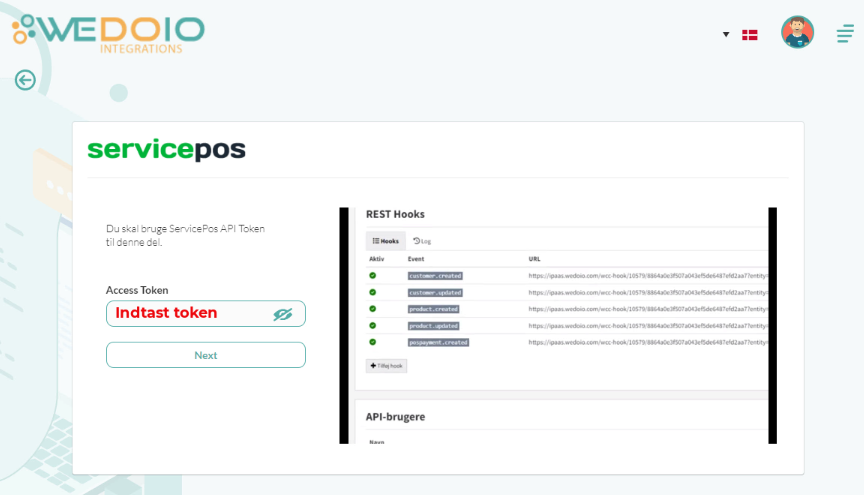The width and height of the screenshot is (864, 495).
Task: Select the product.updated event label
Action: pos(433,326)
